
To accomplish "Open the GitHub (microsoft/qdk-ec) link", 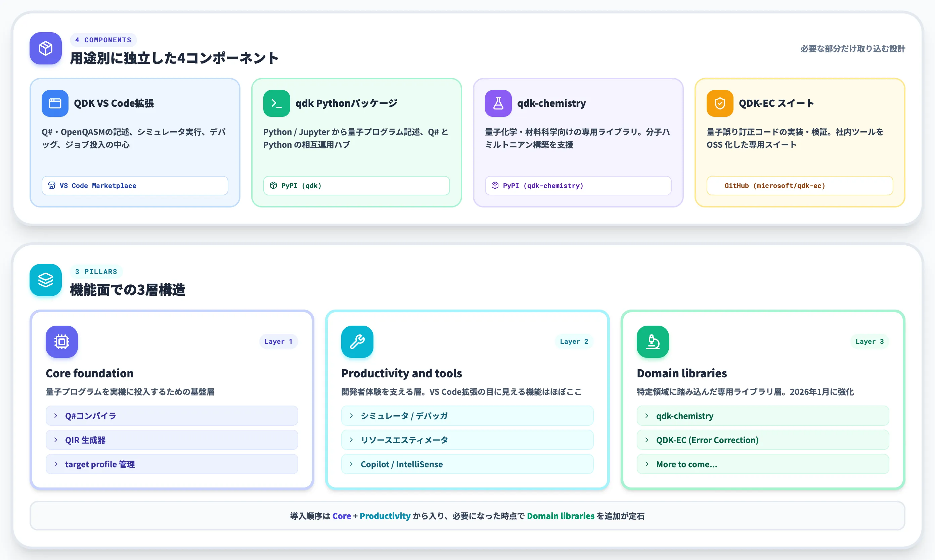I will coord(800,186).
